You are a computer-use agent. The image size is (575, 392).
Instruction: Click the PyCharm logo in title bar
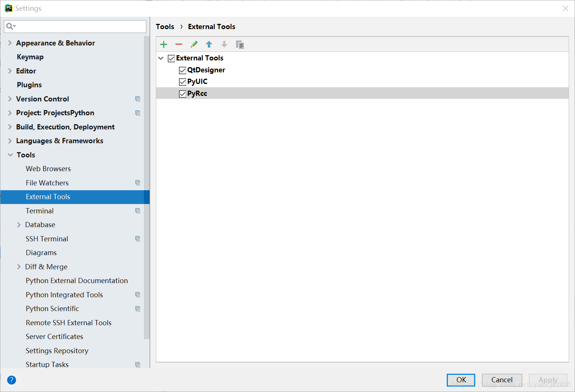tap(8, 8)
